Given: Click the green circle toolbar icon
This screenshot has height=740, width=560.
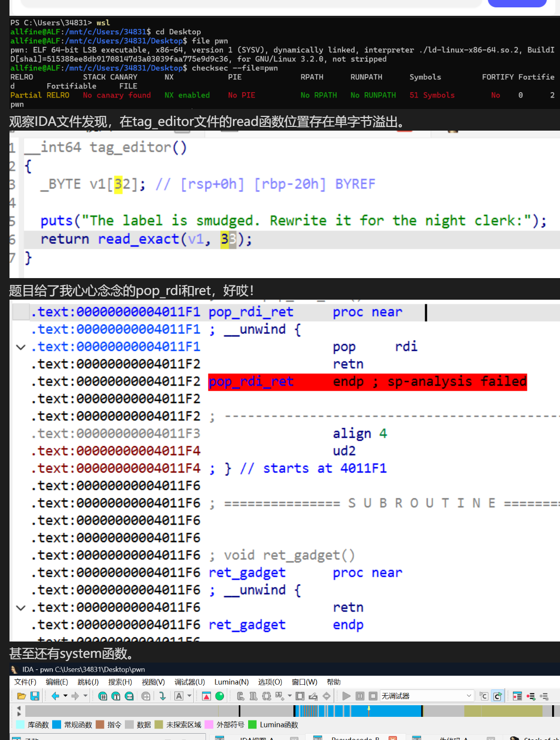Looking at the screenshot, I should coord(220,696).
